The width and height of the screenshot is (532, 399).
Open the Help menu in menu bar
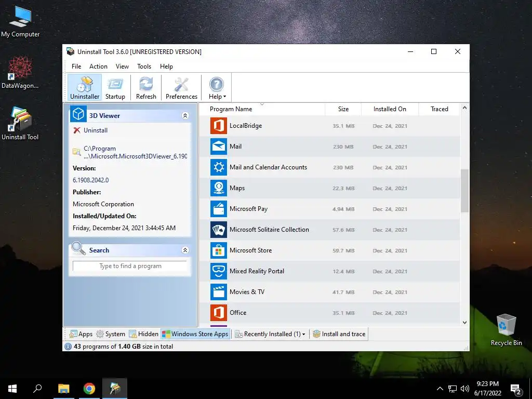[x=166, y=66]
